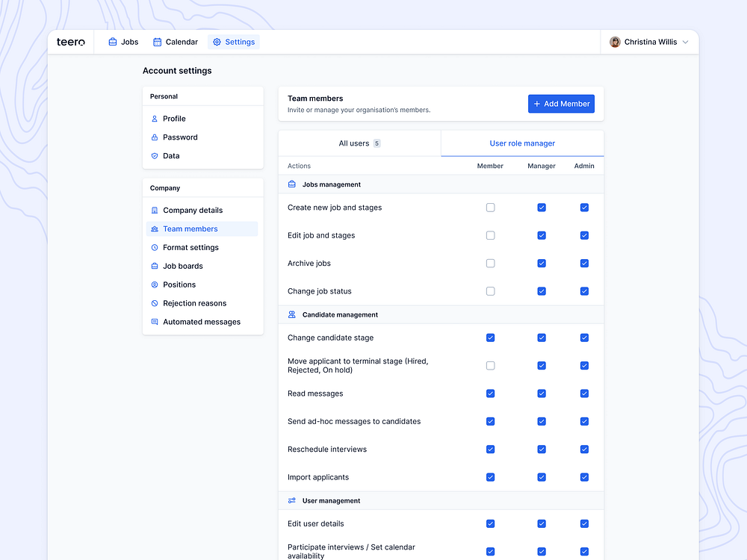Click the Settings gear icon in top navigation
747x560 pixels.
217,42
